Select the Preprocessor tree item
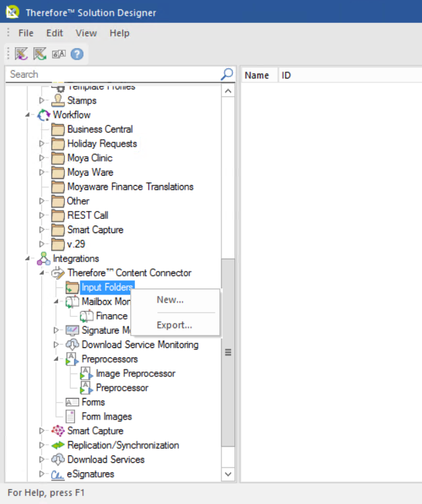 pos(122,388)
